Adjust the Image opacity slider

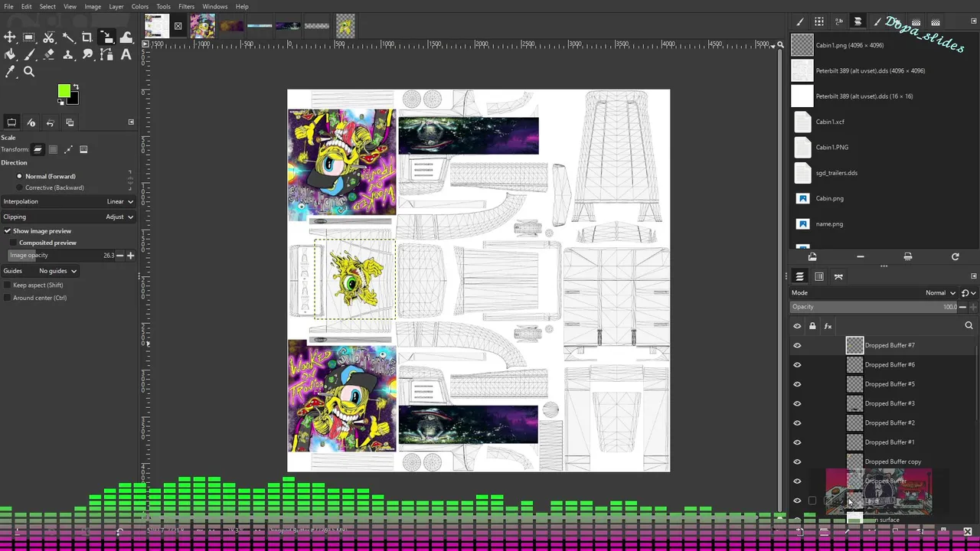(x=61, y=255)
